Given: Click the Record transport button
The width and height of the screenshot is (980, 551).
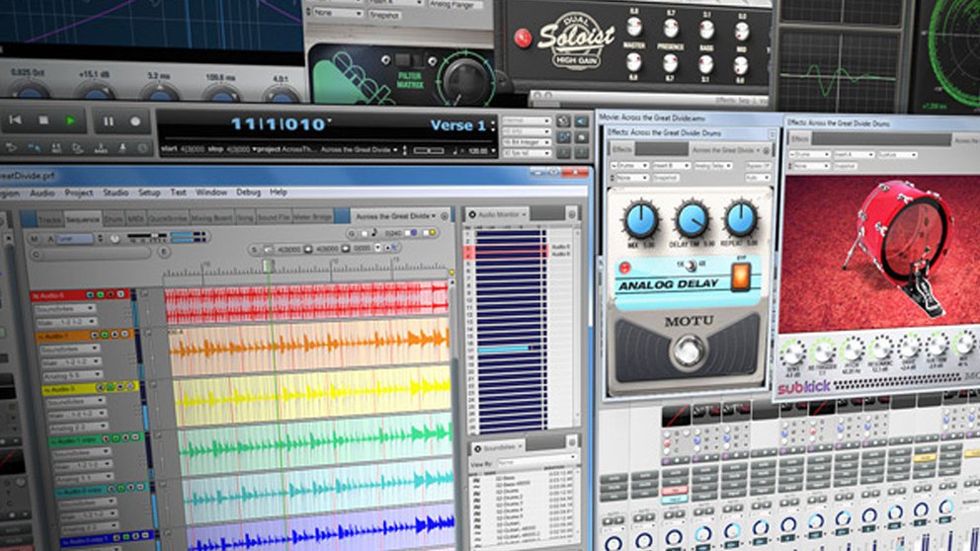Looking at the screenshot, I should point(135,121).
